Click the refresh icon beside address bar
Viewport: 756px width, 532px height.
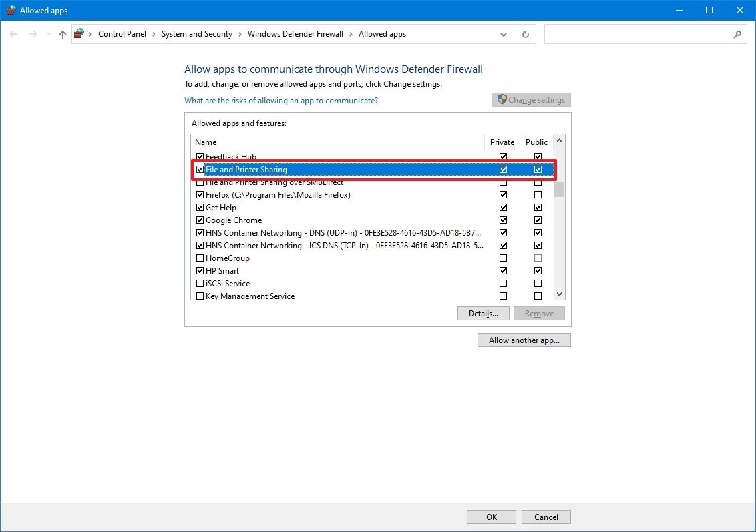pos(525,34)
